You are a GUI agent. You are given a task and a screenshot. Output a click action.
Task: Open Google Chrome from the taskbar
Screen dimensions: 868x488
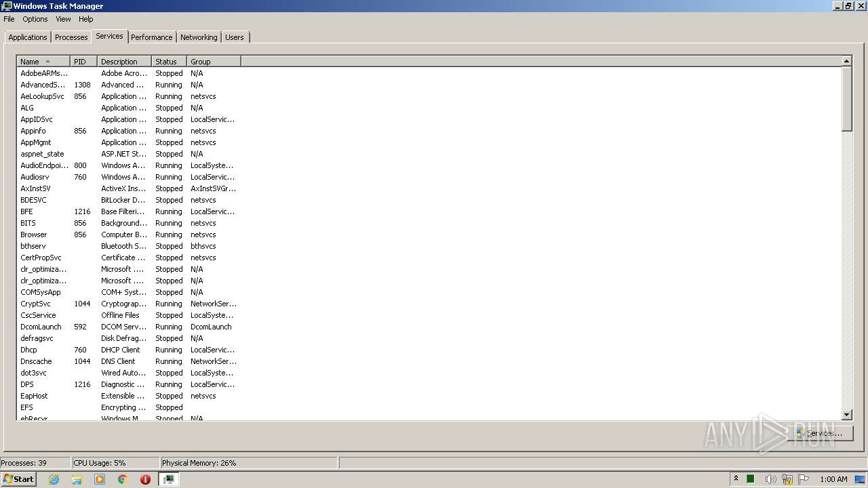[123, 479]
